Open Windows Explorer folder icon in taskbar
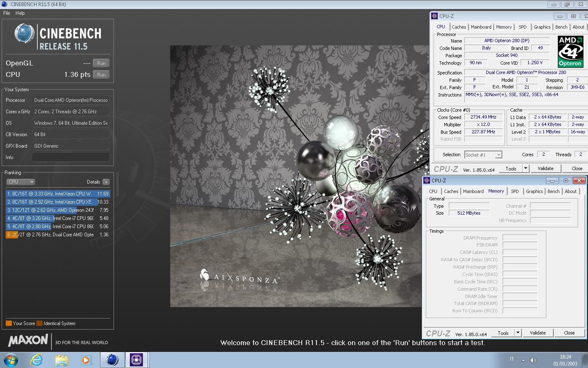The image size is (588, 368). (x=62, y=360)
